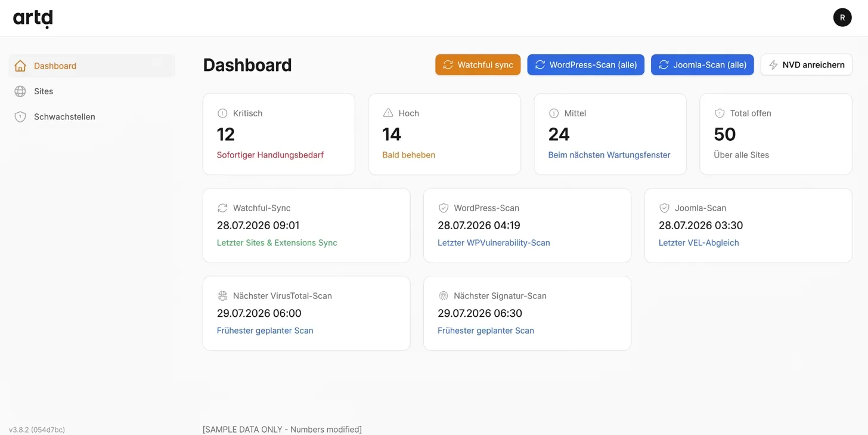
Task: Click 'Nächster VirusTotal-Scan' card title
Action: 283,295
